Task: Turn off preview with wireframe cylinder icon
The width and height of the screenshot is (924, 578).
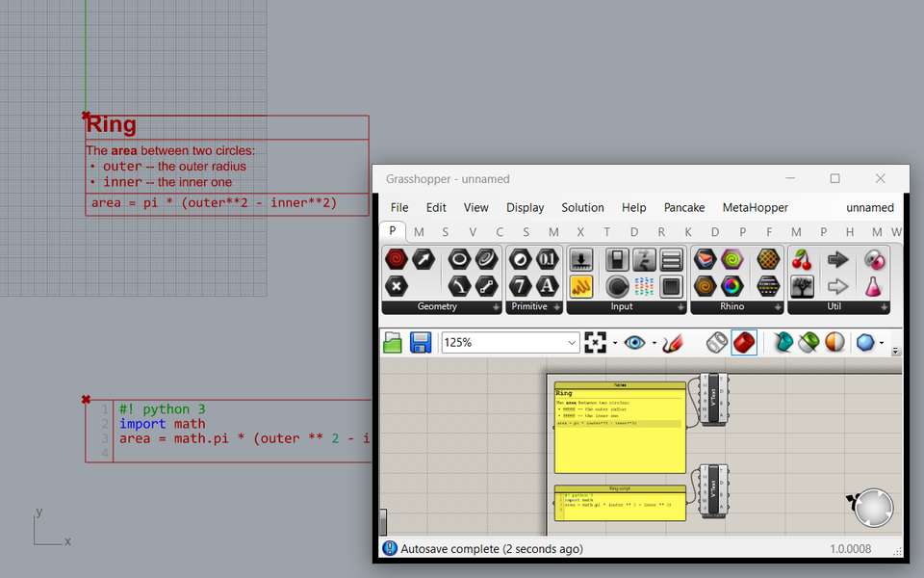Action: pyautogui.click(x=716, y=343)
